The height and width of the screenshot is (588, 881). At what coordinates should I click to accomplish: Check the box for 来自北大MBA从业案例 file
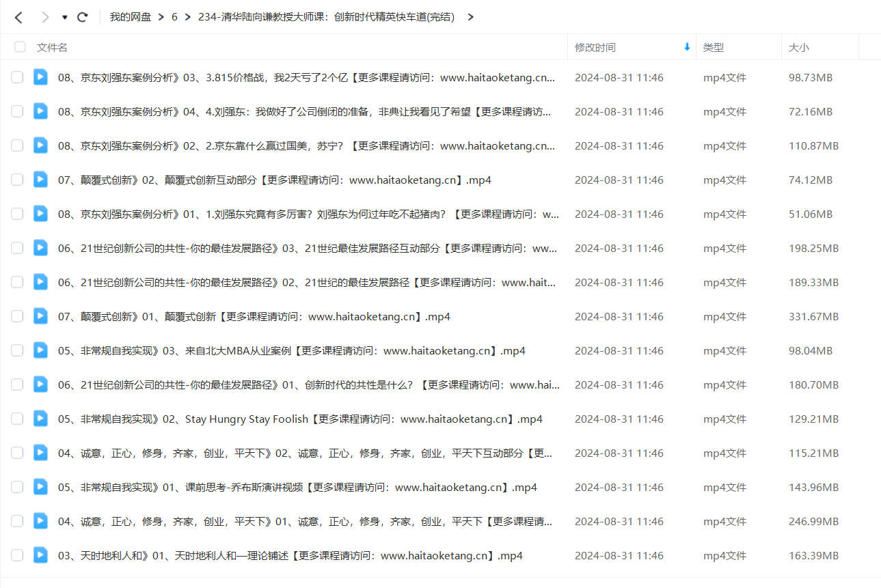[x=17, y=350]
